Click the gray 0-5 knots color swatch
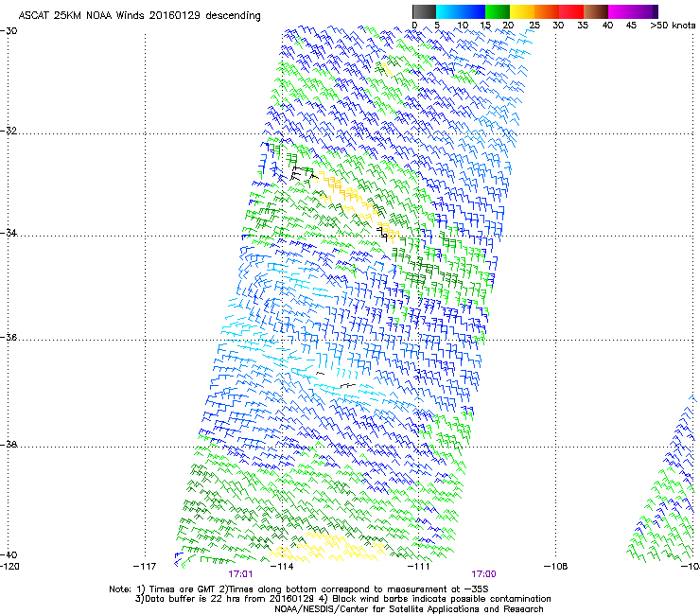The height and width of the screenshot is (615, 700). tap(424, 11)
